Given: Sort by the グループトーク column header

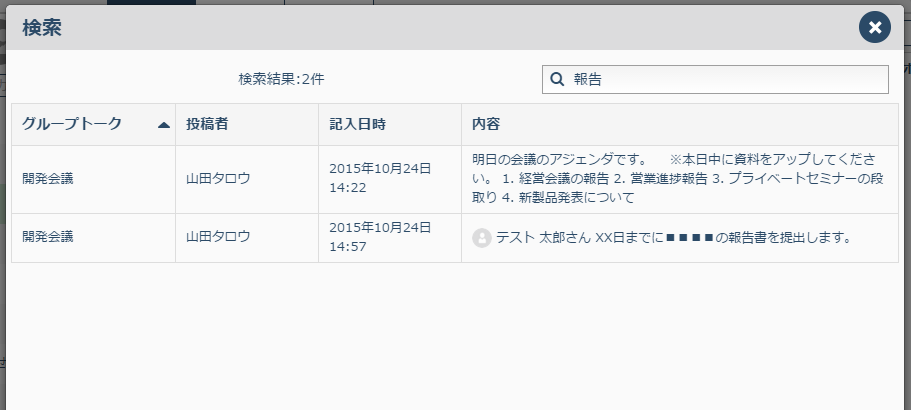Looking at the screenshot, I should pyautogui.click(x=94, y=124).
